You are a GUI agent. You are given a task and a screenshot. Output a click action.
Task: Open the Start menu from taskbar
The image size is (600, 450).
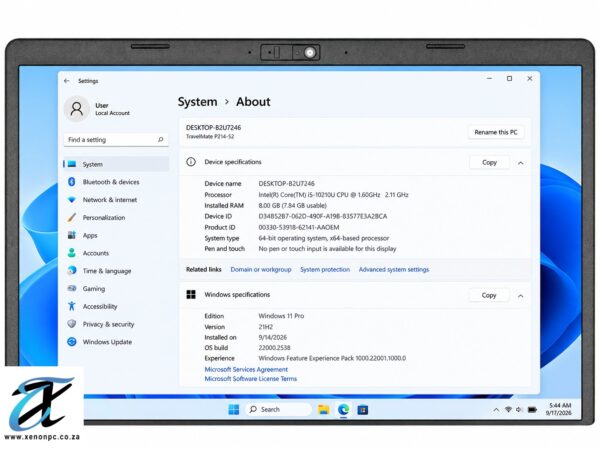tap(233, 409)
